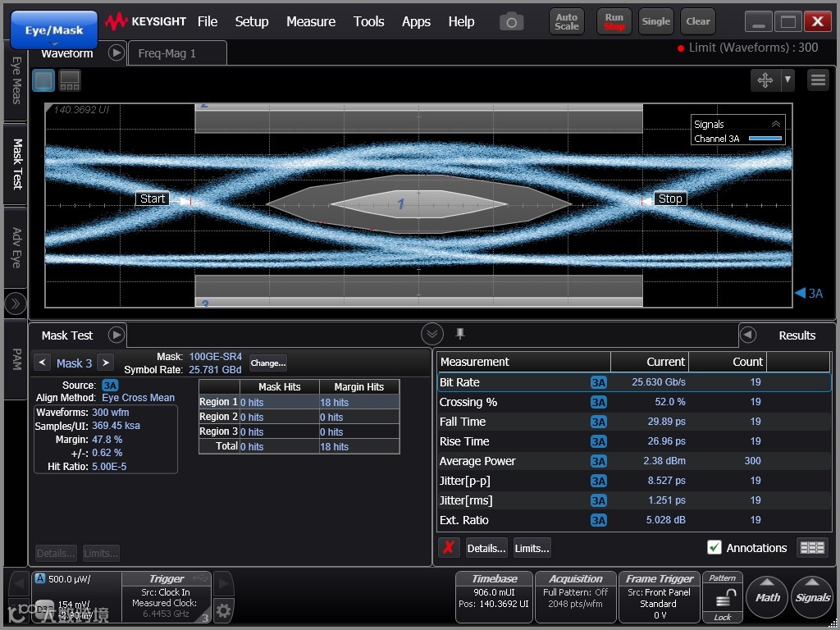This screenshot has height=630, width=840.
Task: Click the results table grid icon
Action: 812,548
